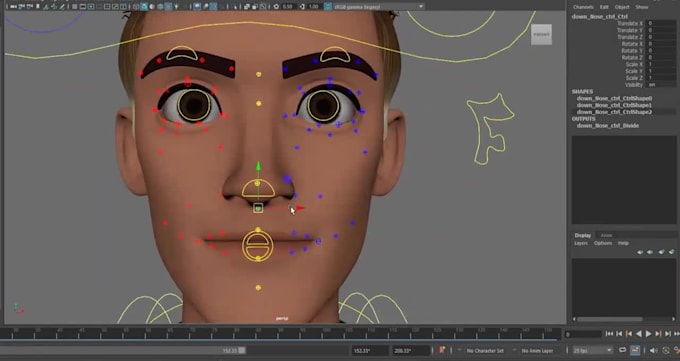
Task: Switch to the Display layer tab
Action: [583, 235]
